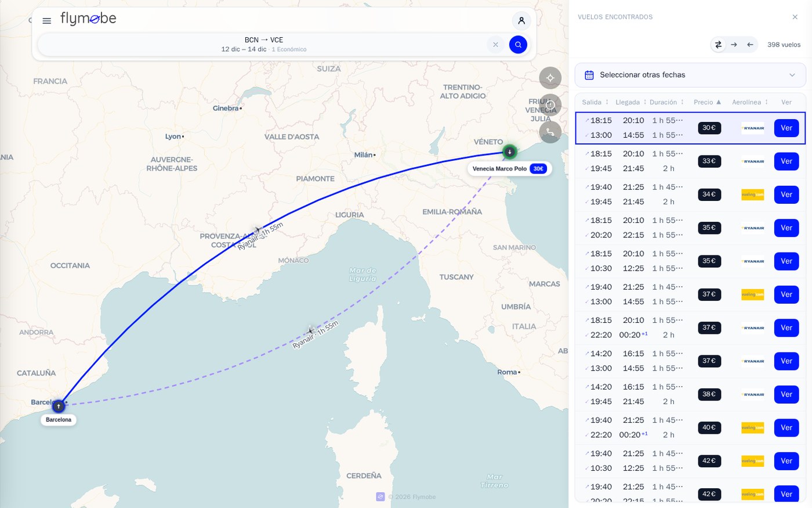The width and height of the screenshot is (812, 508).
Task: Sort flights by Aerolínea column
Action: (750, 102)
